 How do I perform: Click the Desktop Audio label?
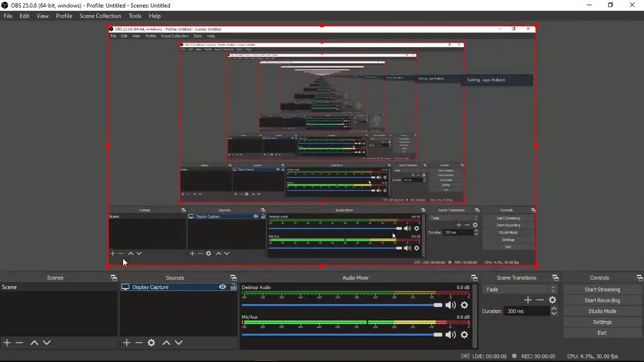coord(256,288)
